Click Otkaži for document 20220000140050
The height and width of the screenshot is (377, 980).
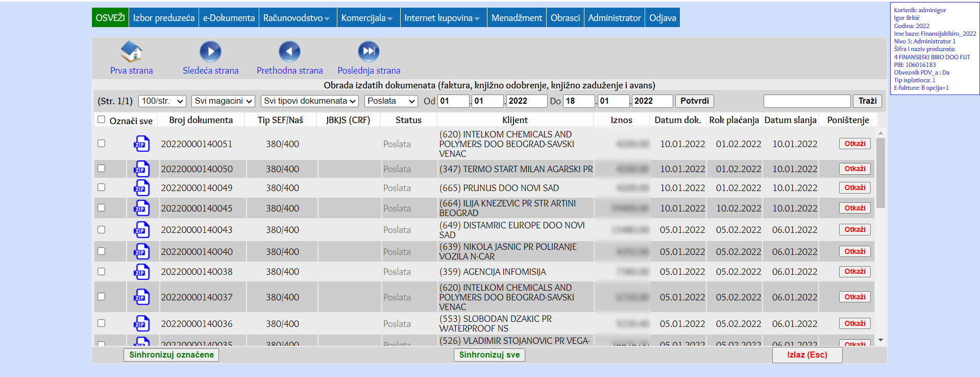(x=854, y=169)
